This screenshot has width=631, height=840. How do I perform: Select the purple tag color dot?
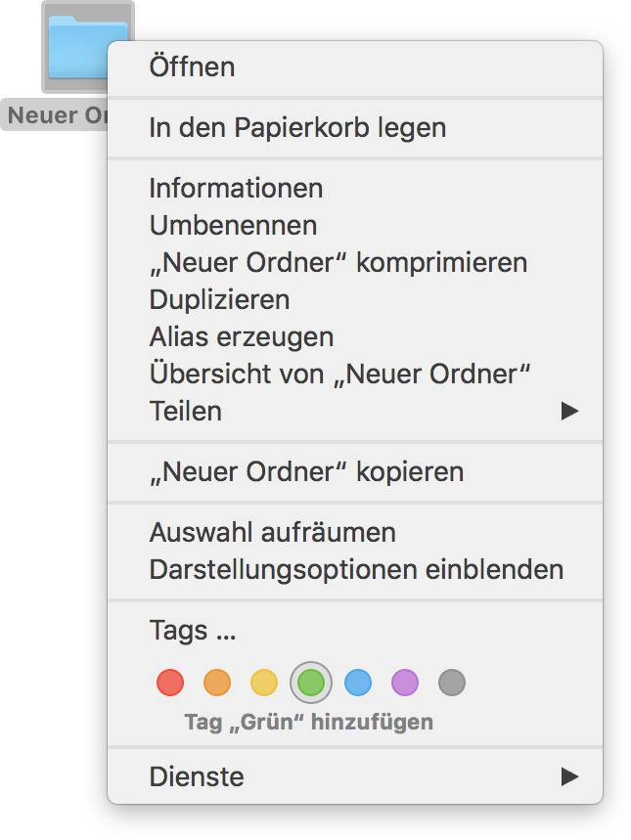pos(405,683)
